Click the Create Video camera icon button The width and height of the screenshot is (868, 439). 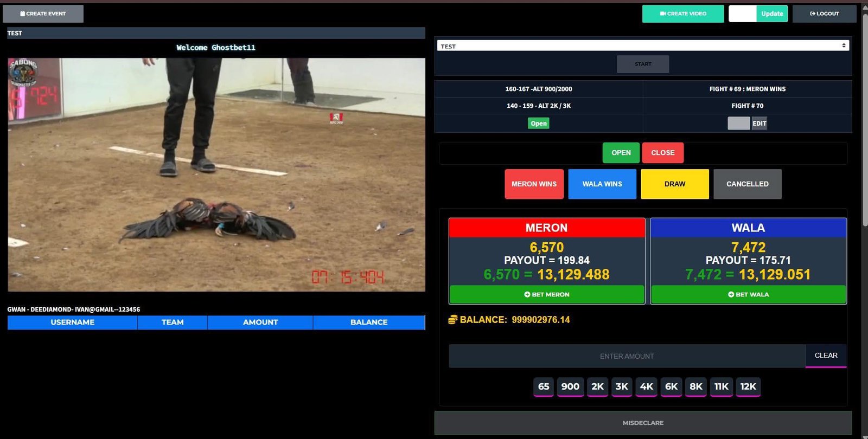click(682, 14)
